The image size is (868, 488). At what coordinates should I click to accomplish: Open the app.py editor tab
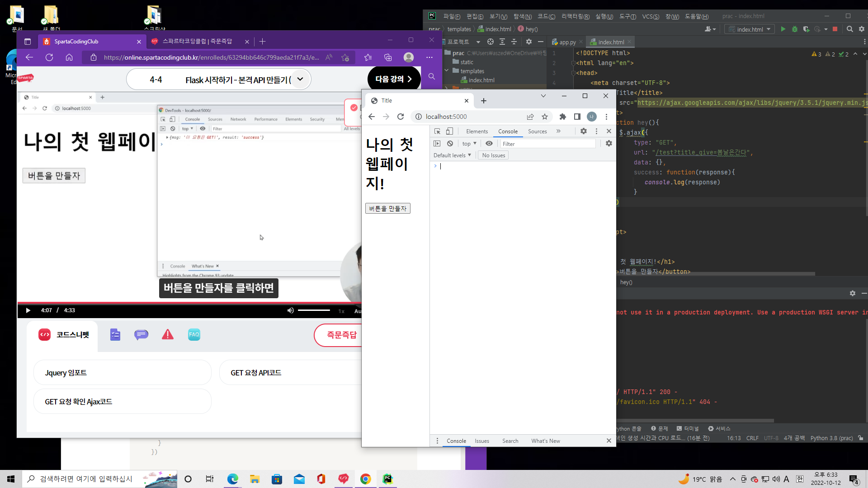[567, 42]
